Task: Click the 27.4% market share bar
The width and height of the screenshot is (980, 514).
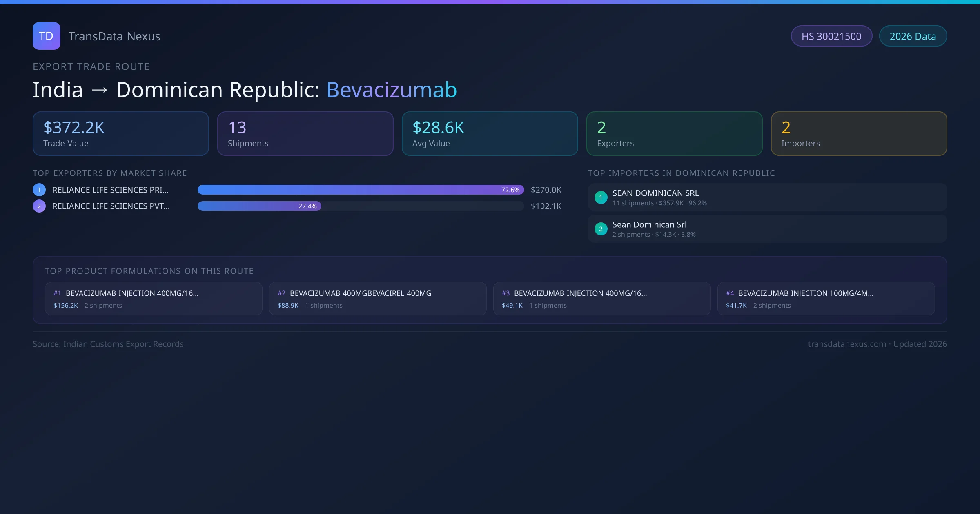Action: (x=259, y=206)
